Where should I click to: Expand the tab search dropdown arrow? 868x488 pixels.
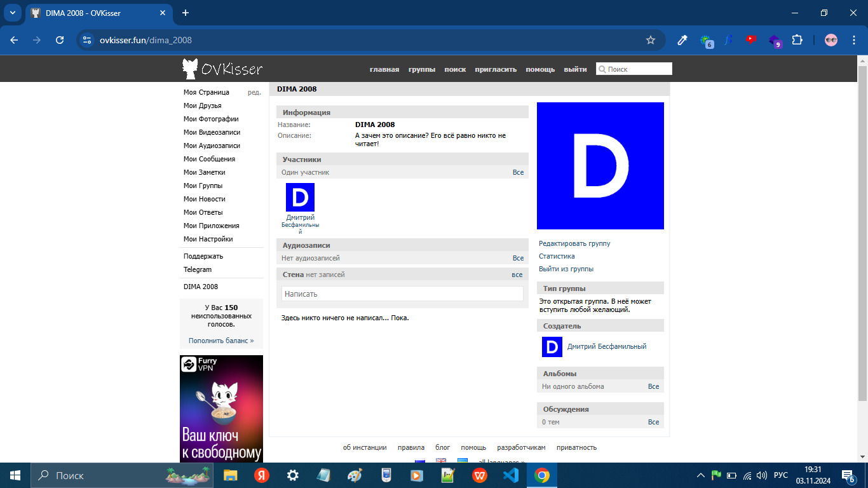[12, 13]
